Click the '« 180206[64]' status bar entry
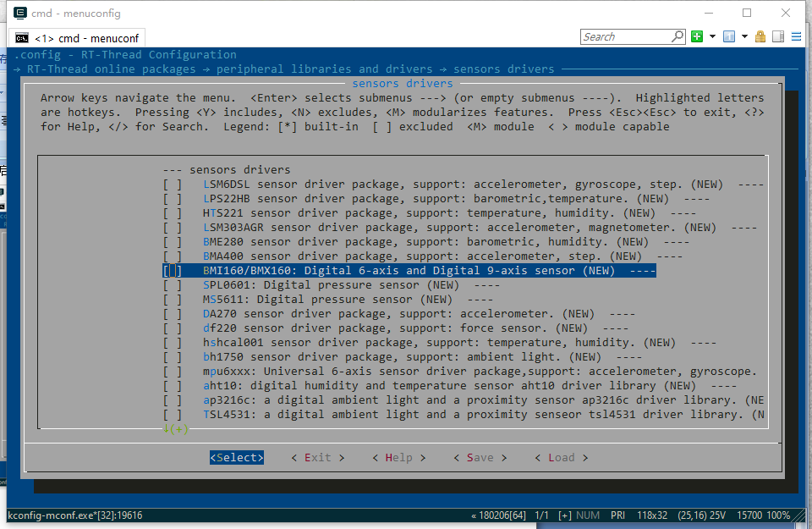Image resolution: width=812 pixels, height=529 pixels. (x=498, y=515)
